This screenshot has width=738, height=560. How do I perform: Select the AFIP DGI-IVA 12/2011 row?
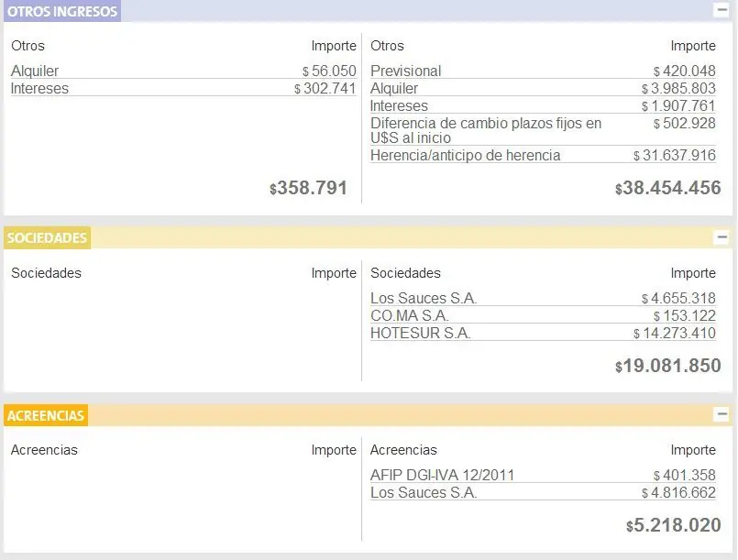point(543,476)
